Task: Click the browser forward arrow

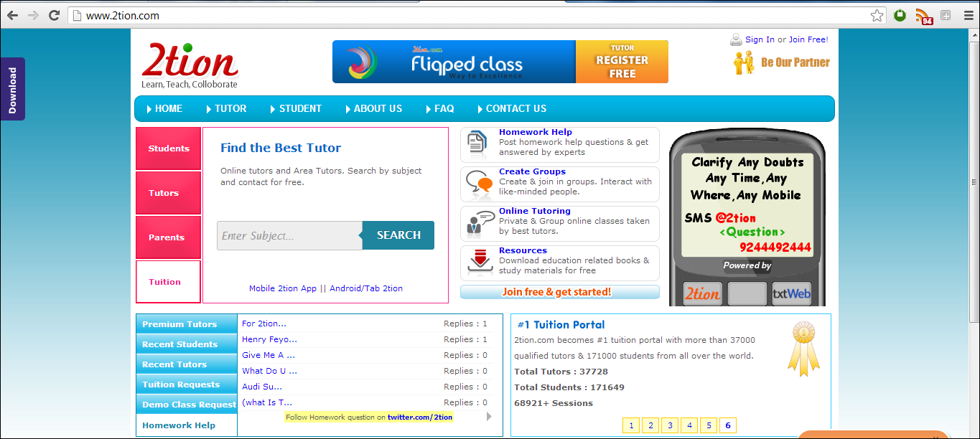Action: pyautogui.click(x=33, y=15)
